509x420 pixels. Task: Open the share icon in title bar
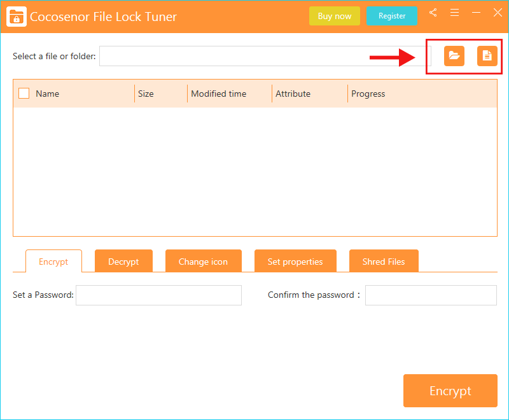[433, 13]
